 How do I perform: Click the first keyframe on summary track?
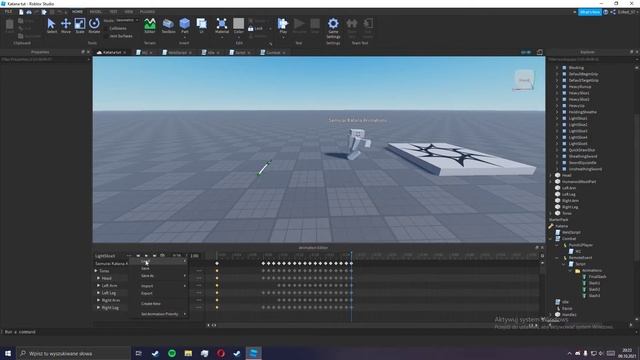217,263
